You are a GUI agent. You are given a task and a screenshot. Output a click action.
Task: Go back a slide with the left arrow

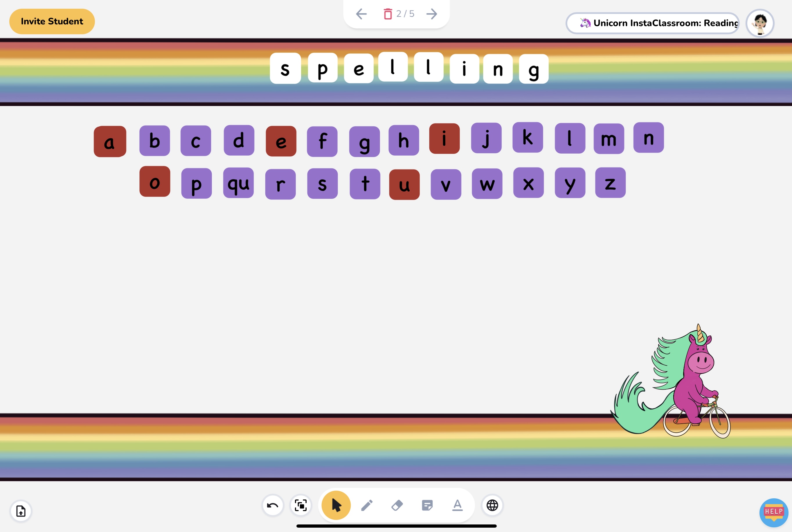(361, 14)
